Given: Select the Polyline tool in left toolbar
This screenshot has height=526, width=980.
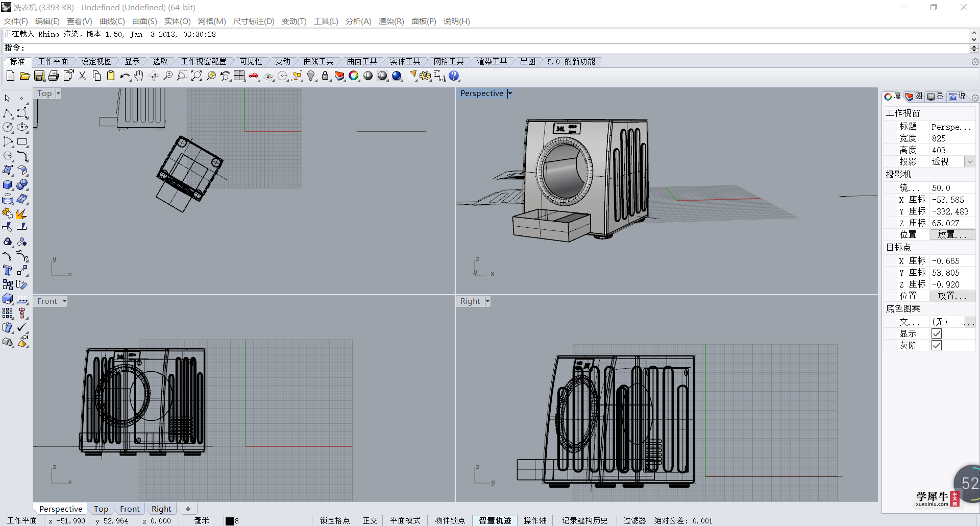Looking at the screenshot, I should click(8, 113).
